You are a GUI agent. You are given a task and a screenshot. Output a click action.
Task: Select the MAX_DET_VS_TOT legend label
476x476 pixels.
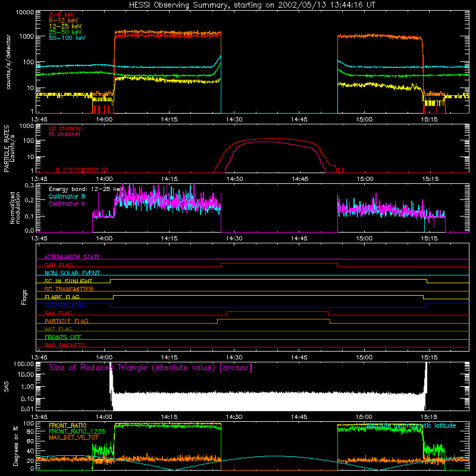74,437
